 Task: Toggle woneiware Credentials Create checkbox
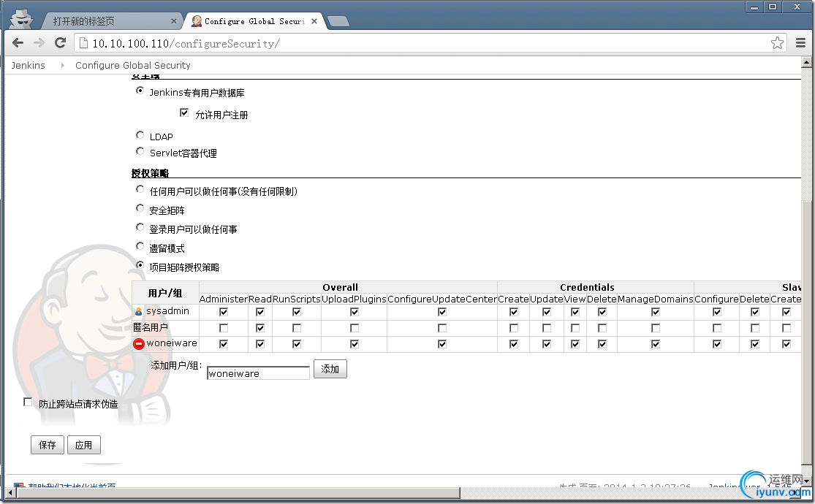514,344
